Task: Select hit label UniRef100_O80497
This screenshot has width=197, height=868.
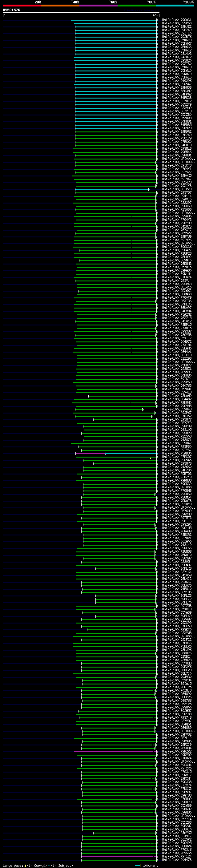Action: point(176,619)
